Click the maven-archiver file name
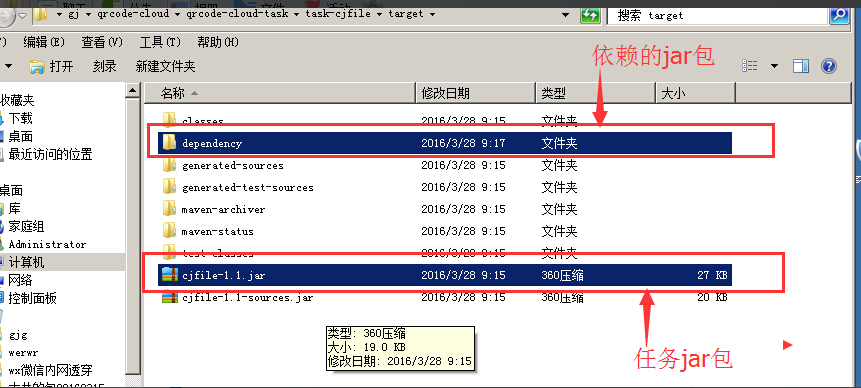This screenshot has height=388, width=861. pyautogui.click(x=223, y=209)
